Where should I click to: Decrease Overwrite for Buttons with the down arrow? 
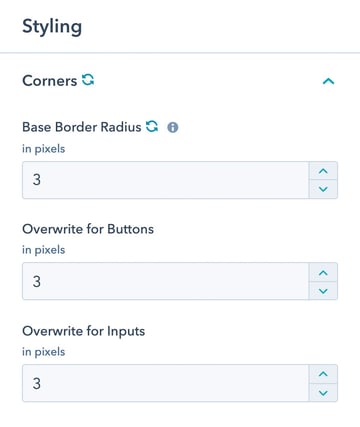tap(323, 291)
